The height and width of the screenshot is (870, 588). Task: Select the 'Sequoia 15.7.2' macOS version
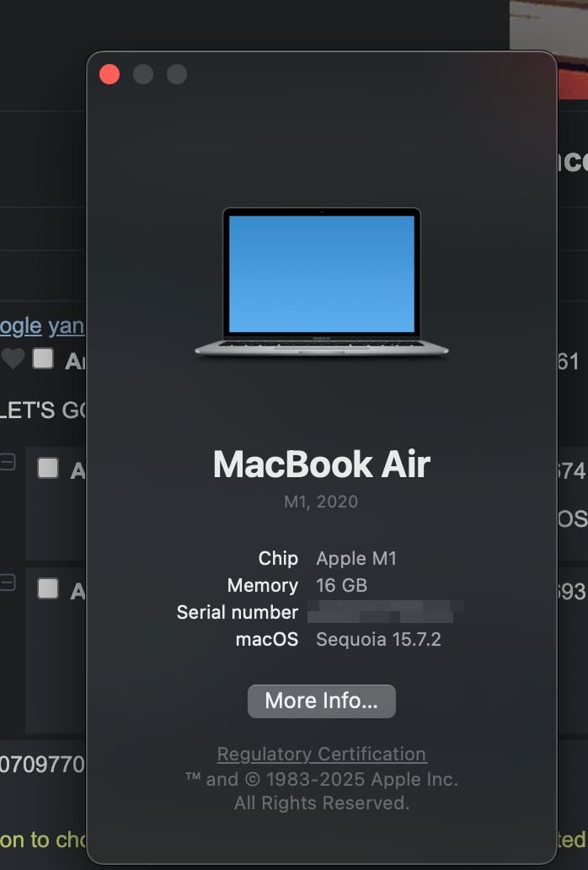378,639
